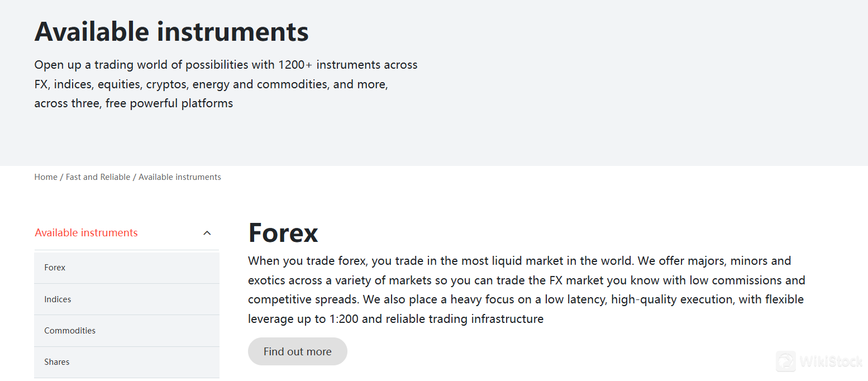Viewport: 868px width, 381px height.
Task: Click the Forex description paragraph text
Action: [526, 290]
